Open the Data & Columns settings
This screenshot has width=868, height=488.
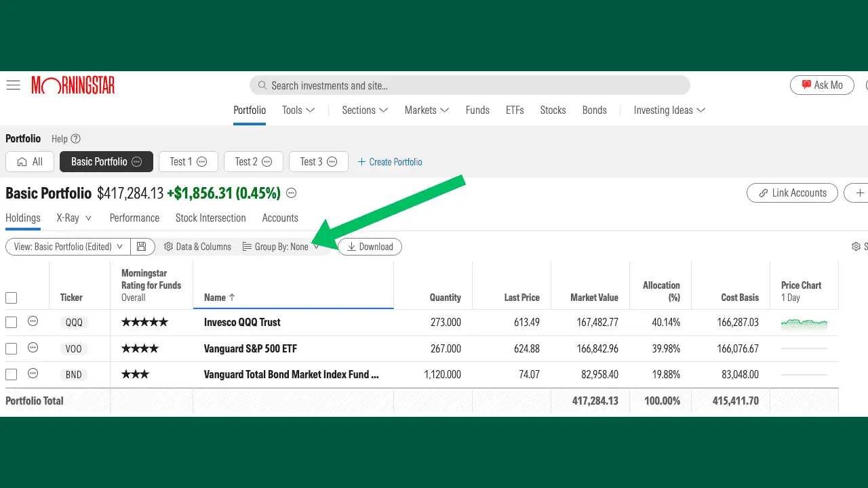197,246
